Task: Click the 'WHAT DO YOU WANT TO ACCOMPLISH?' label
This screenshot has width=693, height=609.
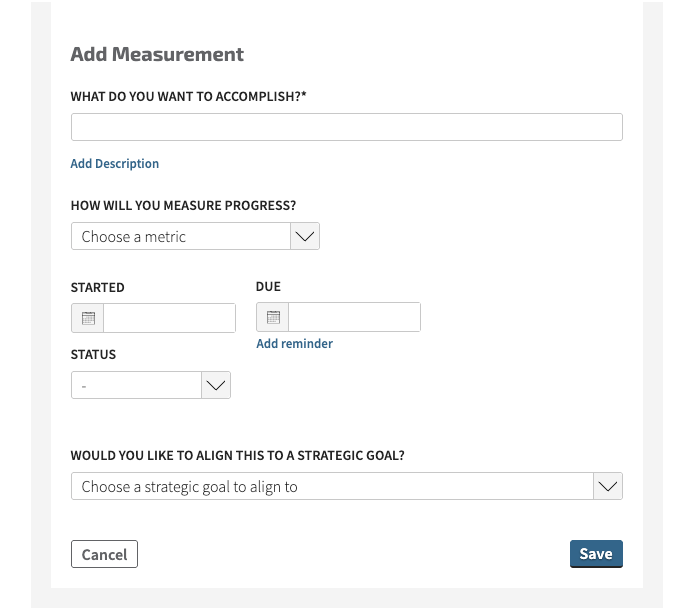Action: pyautogui.click(x=188, y=96)
